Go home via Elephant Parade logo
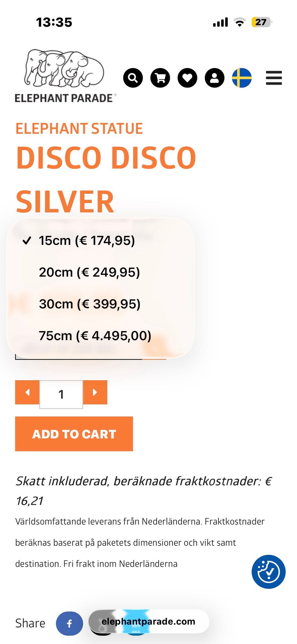The height and width of the screenshot is (644, 297). [x=65, y=76]
